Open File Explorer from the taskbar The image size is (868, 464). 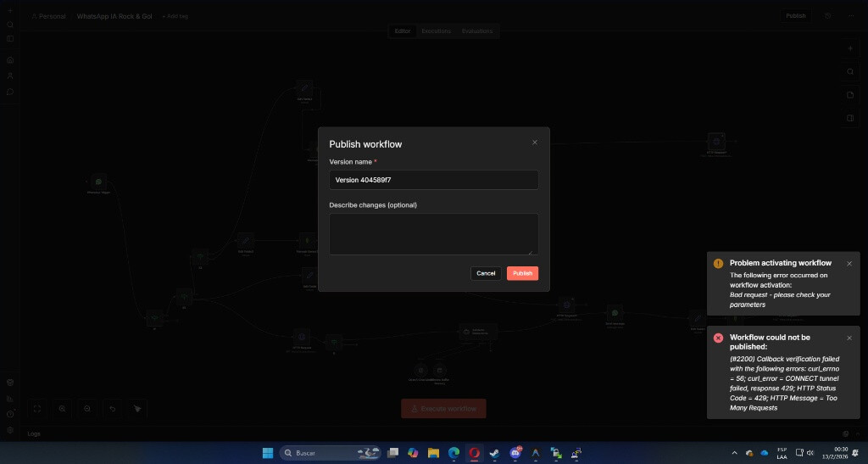coord(433,453)
